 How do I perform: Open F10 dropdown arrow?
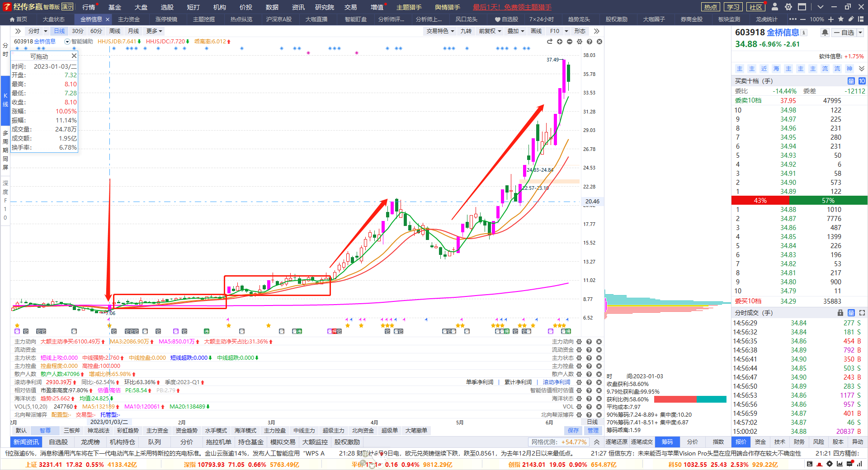tap(566, 31)
